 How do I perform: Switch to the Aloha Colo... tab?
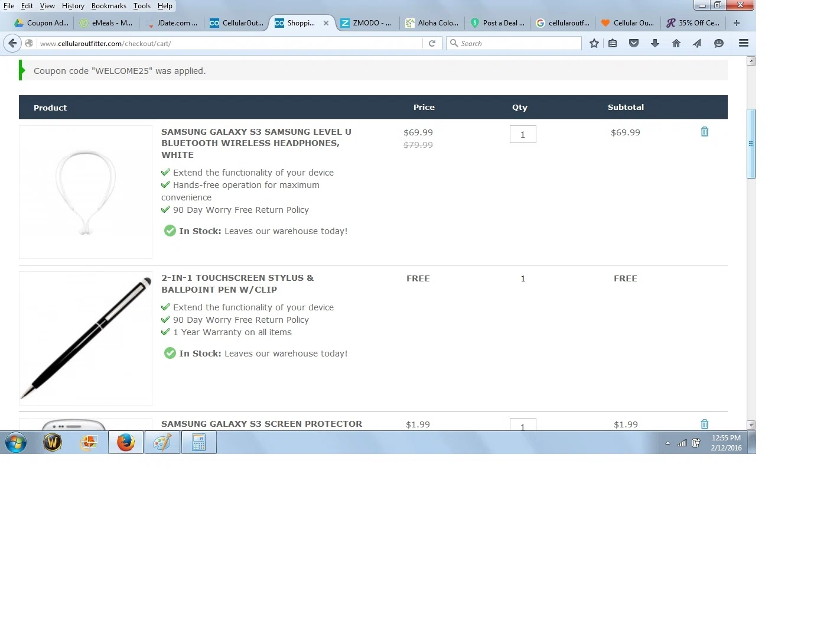pos(432,23)
